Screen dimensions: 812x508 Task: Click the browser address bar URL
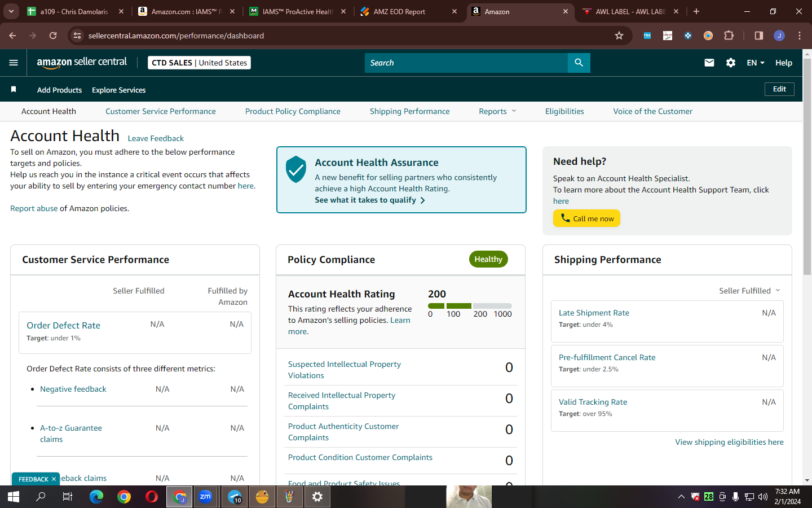176,36
